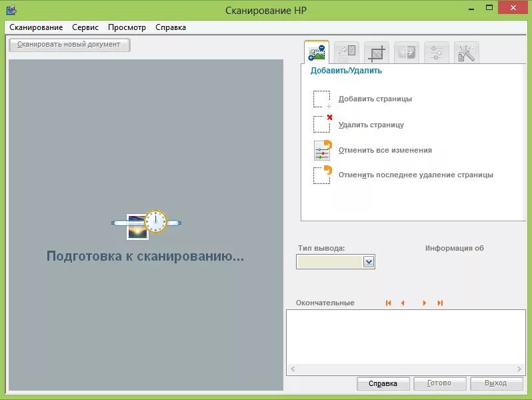The height and width of the screenshot is (400, 532).
Task: Click the Справка button at bottom
Action: point(383,384)
